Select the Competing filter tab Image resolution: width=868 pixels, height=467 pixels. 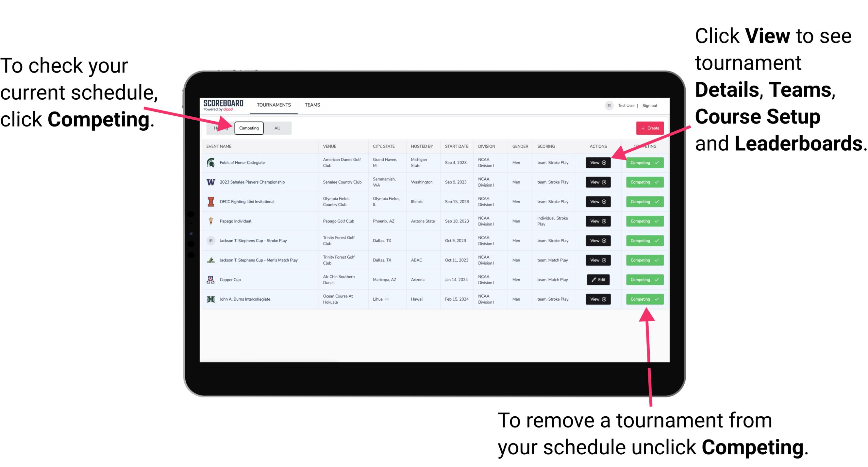tap(248, 128)
